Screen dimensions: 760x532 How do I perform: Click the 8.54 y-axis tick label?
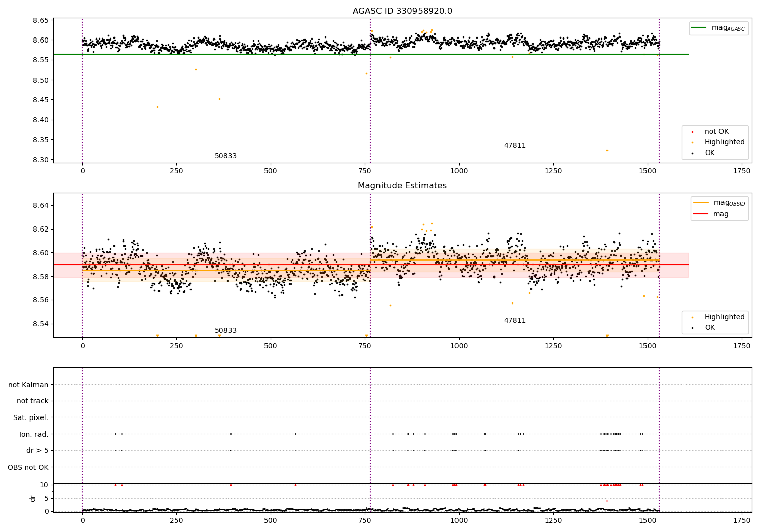pos(41,324)
